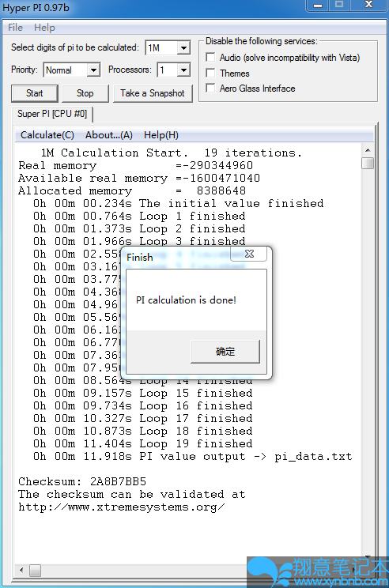Viewport: 389px width, 588px height.
Task: Open the Help menu in menu bar
Action: [x=44, y=28]
